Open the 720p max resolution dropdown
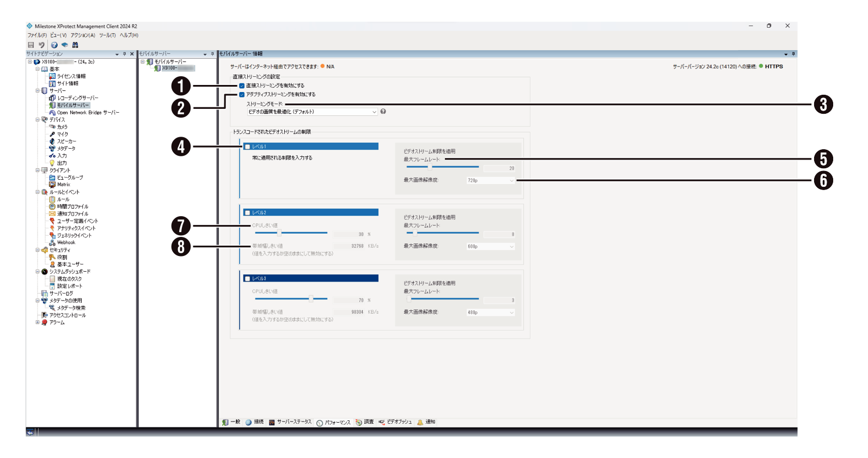 click(x=491, y=180)
